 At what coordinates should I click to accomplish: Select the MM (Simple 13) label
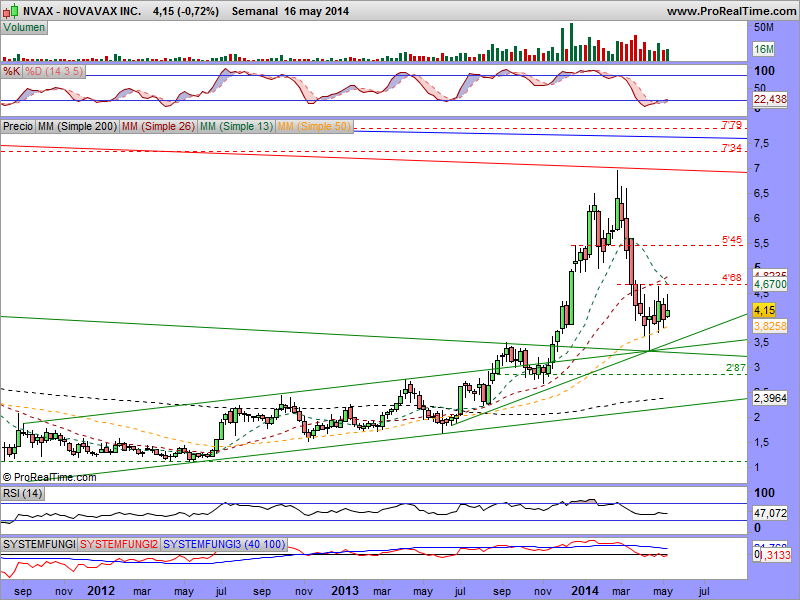coord(236,126)
